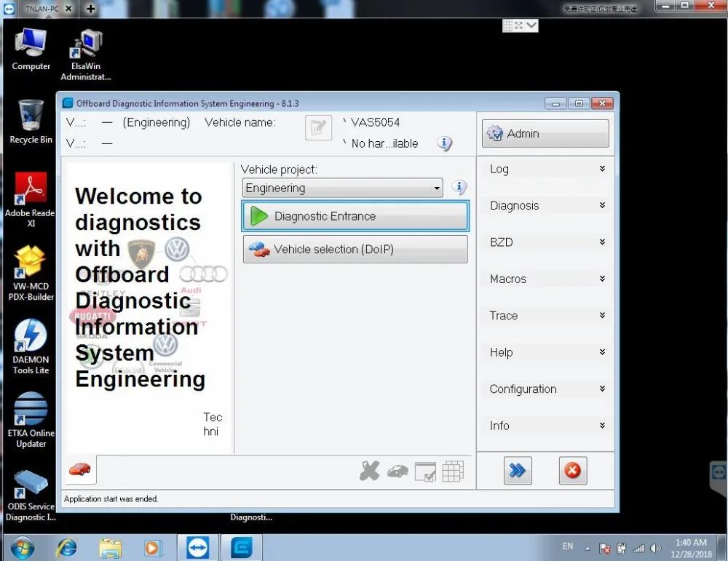Screen dimensions: 728x561
Task: Open ElsaWin Administrator desktop shortcut
Action: [86, 55]
